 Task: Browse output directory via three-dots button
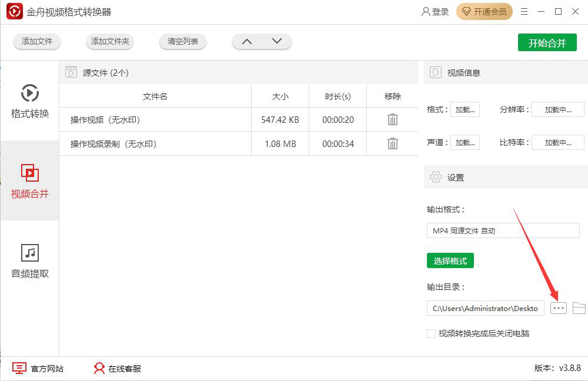click(559, 308)
